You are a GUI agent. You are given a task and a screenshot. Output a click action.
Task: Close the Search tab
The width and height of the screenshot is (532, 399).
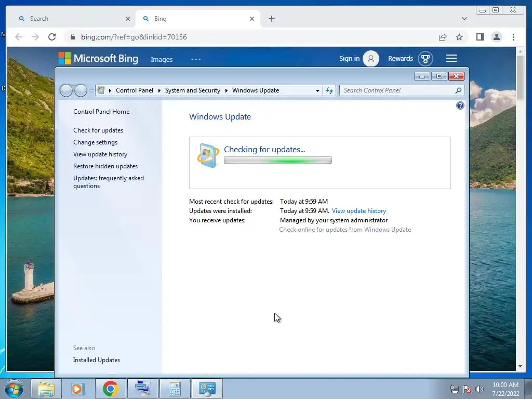point(128,19)
